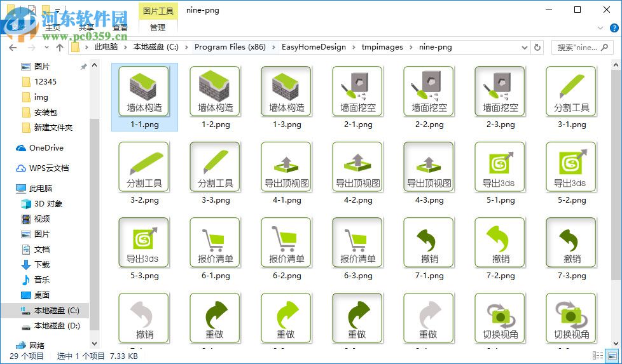Select the 5-2.png file icon
Viewport: 622px width, 364px height.
pos(572,166)
